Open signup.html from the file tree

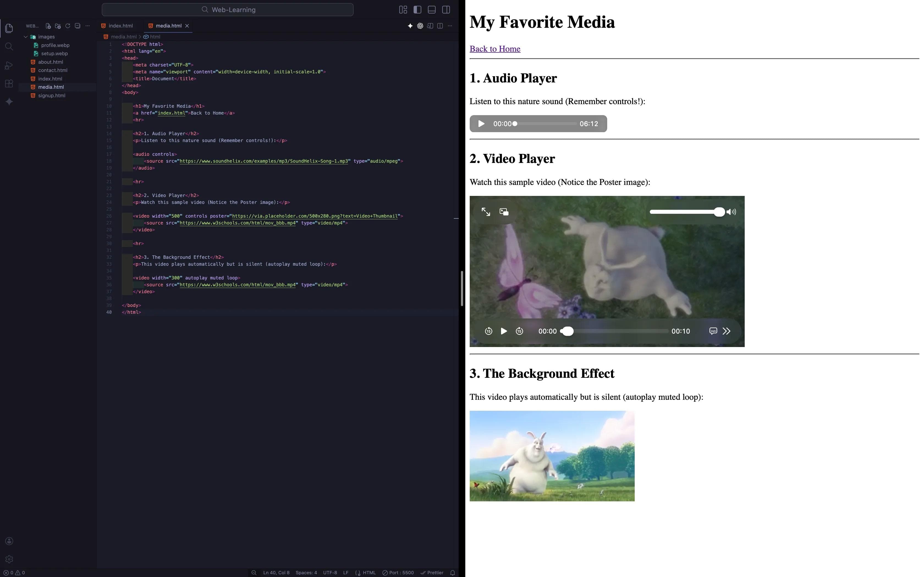click(51, 95)
